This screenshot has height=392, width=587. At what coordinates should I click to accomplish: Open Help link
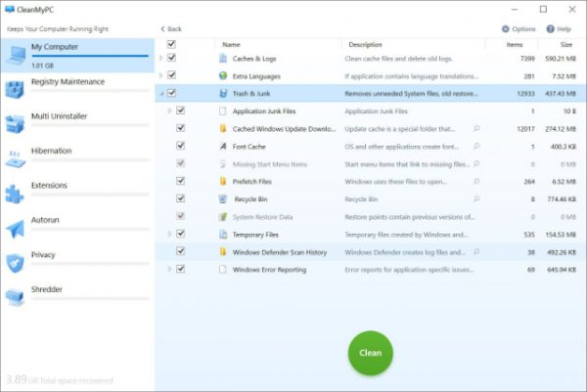559,28
